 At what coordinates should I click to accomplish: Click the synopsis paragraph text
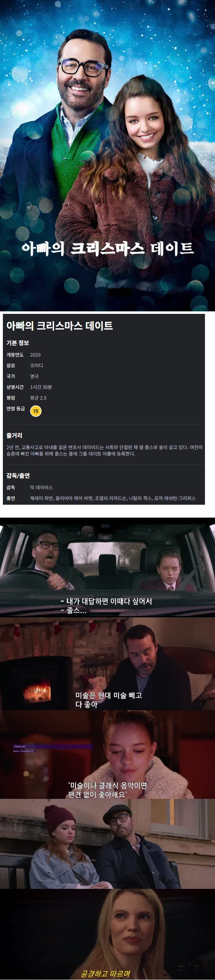click(x=105, y=450)
